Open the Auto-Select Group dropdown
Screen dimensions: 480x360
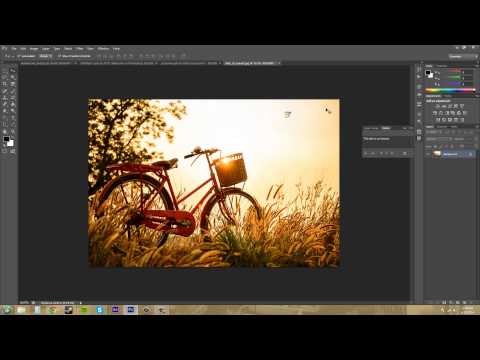pyautogui.click(x=46, y=56)
